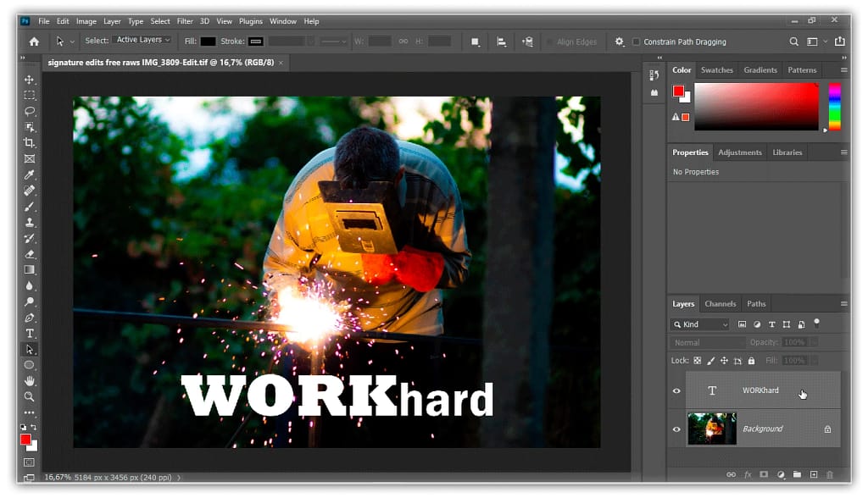Switch to the Channels tab
Image resolution: width=868 pixels, height=498 pixels.
pos(721,304)
